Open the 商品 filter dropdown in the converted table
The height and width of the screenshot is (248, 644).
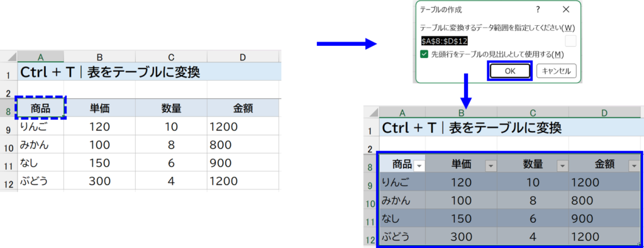419,166
